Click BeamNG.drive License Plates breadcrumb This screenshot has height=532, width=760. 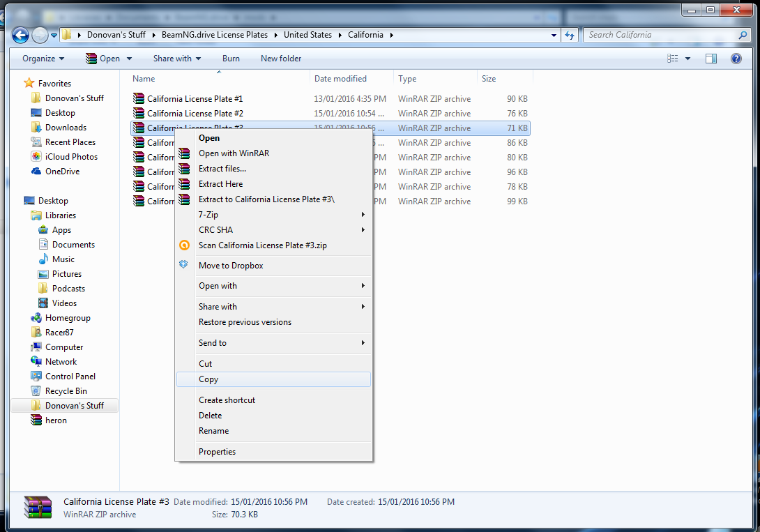point(215,35)
